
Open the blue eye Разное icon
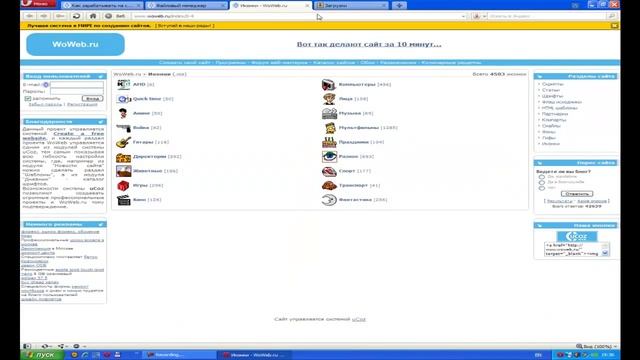tap(329, 157)
